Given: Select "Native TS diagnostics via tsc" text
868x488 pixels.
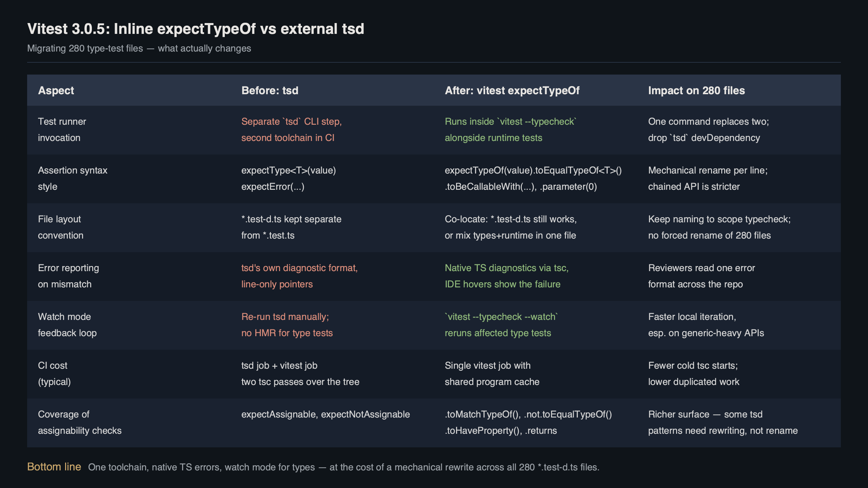Looking at the screenshot, I should 507,268.
